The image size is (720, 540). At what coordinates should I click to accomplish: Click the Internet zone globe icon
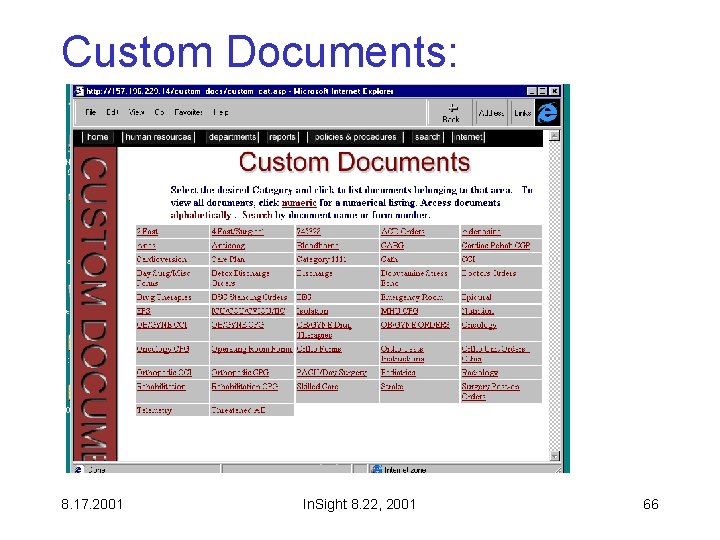[x=377, y=469]
